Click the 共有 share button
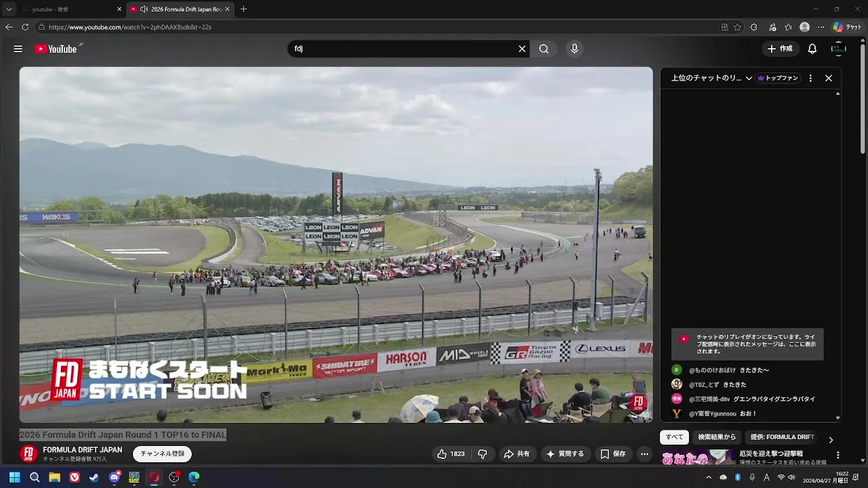The height and width of the screenshot is (488, 868). pos(516,454)
